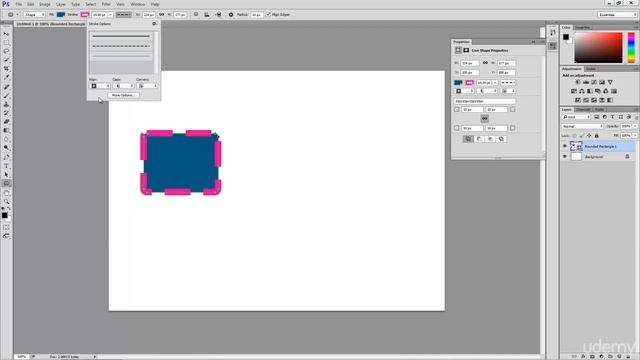
Task: Toggle corner radius link in Properties panel
Action: [x=484, y=118]
